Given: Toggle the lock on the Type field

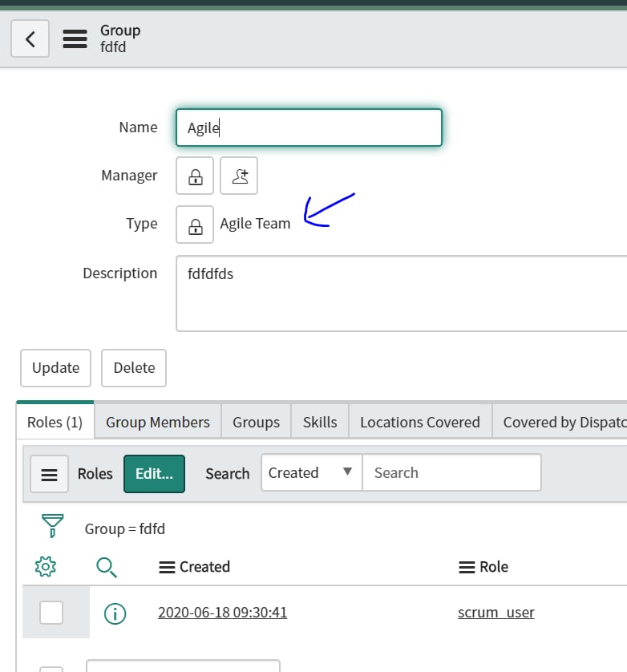Looking at the screenshot, I should (x=195, y=225).
